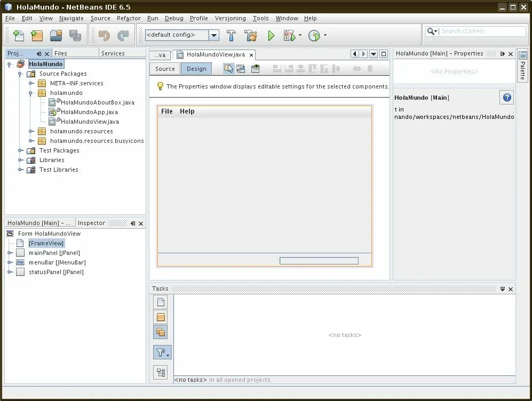Expand the Test Packages node
The height and width of the screenshot is (401, 532).
coord(20,150)
